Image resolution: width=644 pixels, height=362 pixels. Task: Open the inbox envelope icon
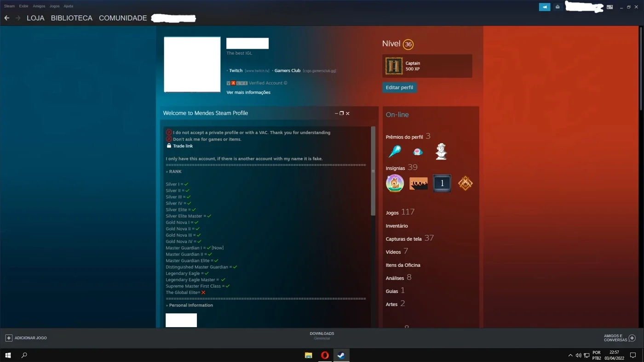[x=558, y=7]
